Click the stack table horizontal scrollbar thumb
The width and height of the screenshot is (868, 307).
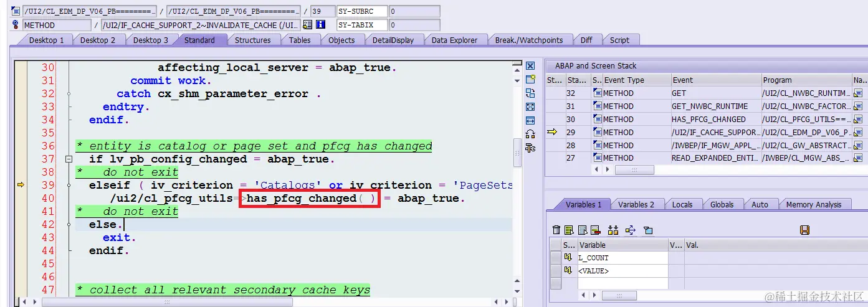click(x=634, y=169)
